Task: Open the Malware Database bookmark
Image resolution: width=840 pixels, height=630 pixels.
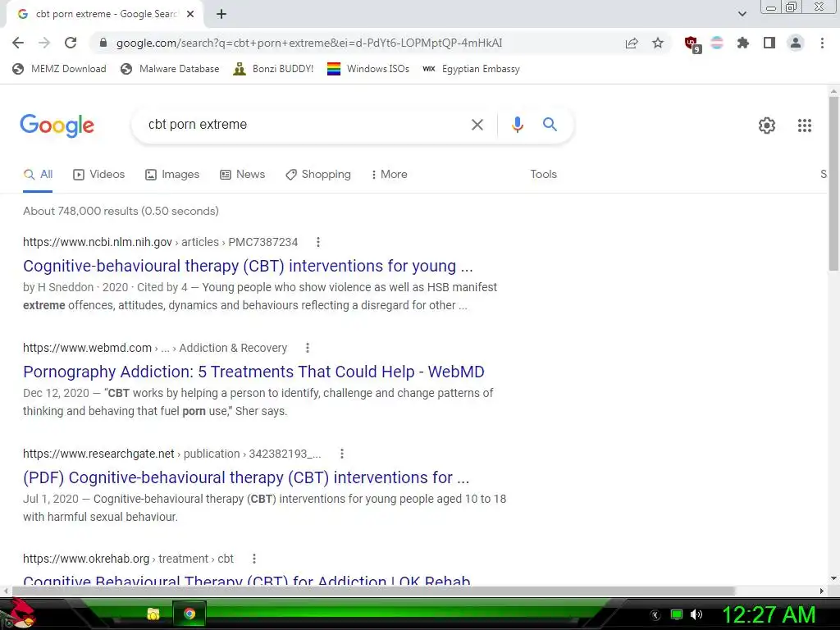Action: [170, 69]
